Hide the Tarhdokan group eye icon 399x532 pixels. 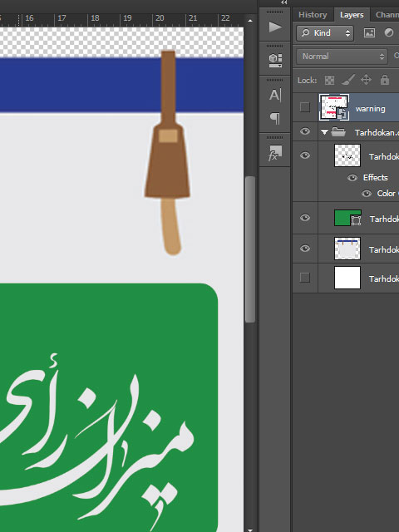[305, 131]
